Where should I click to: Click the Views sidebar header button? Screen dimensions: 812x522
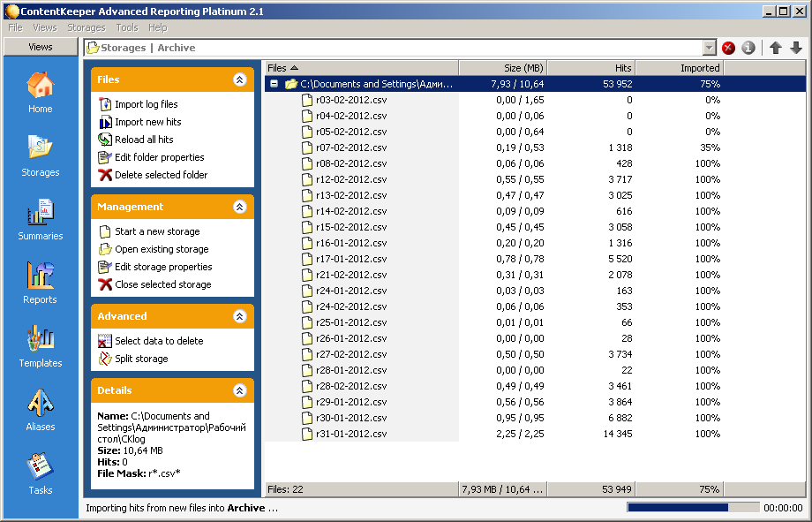tap(41, 47)
